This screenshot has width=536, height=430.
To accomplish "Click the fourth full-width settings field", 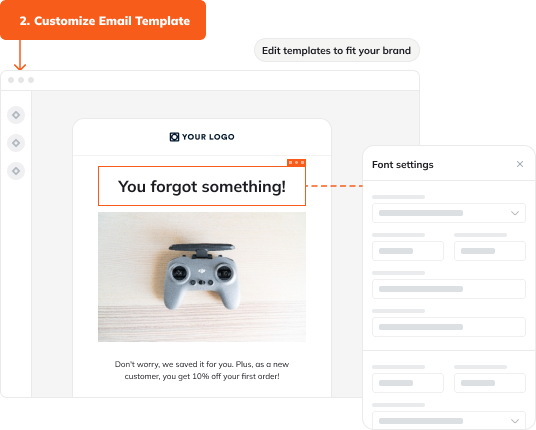I will 449,327.
